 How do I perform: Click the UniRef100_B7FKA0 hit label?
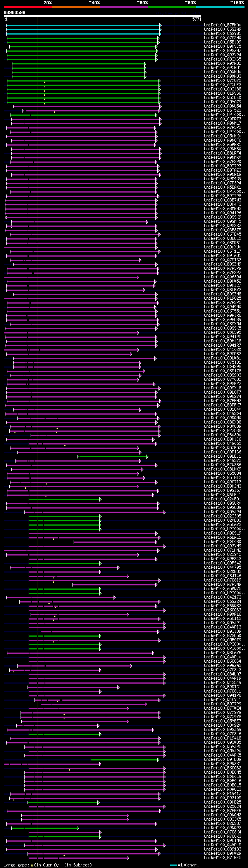[x=222, y=25]
